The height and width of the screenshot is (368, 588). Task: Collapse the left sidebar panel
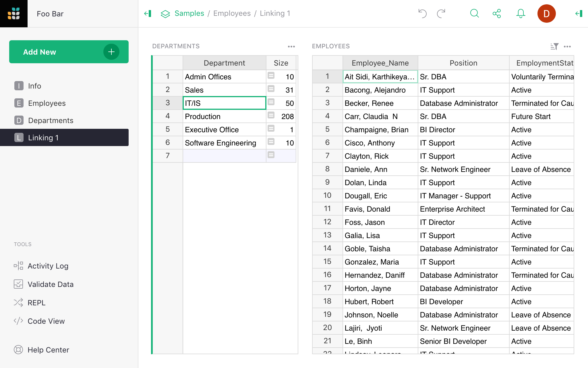tap(148, 14)
